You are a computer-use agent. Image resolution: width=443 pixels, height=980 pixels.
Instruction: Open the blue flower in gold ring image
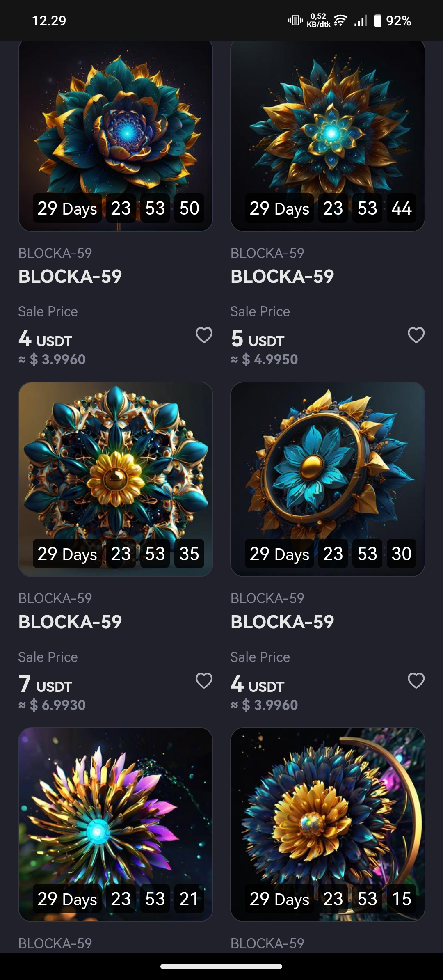point(328,464)
